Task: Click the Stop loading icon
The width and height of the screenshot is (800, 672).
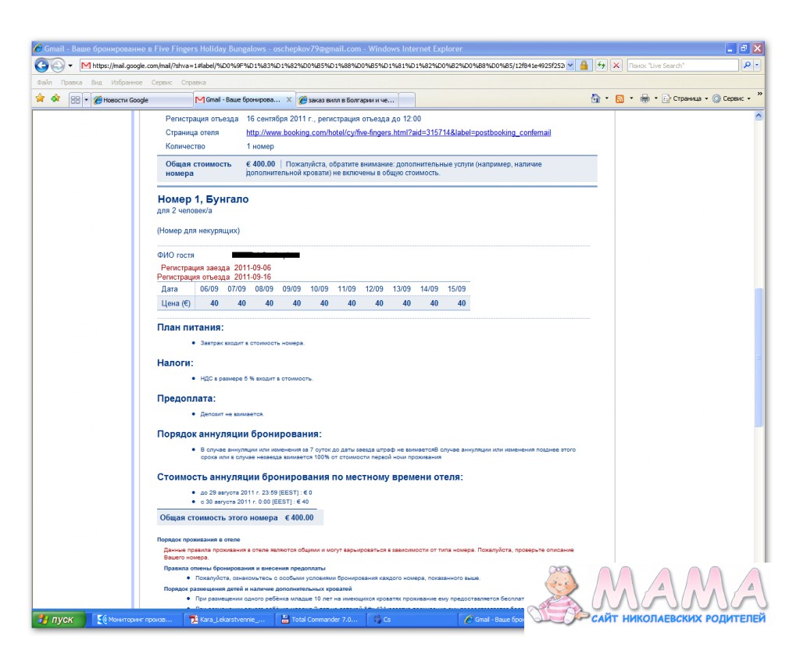Action: coord(616,66)
